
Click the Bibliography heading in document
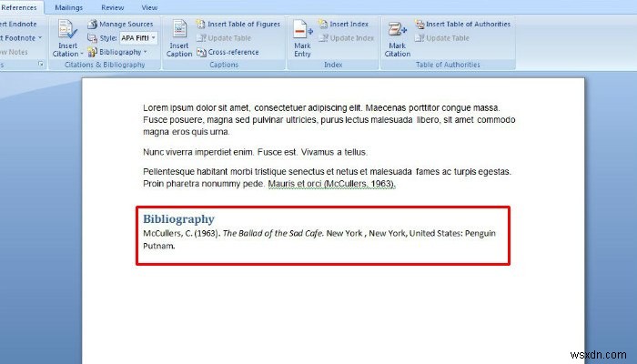(178, 218)
